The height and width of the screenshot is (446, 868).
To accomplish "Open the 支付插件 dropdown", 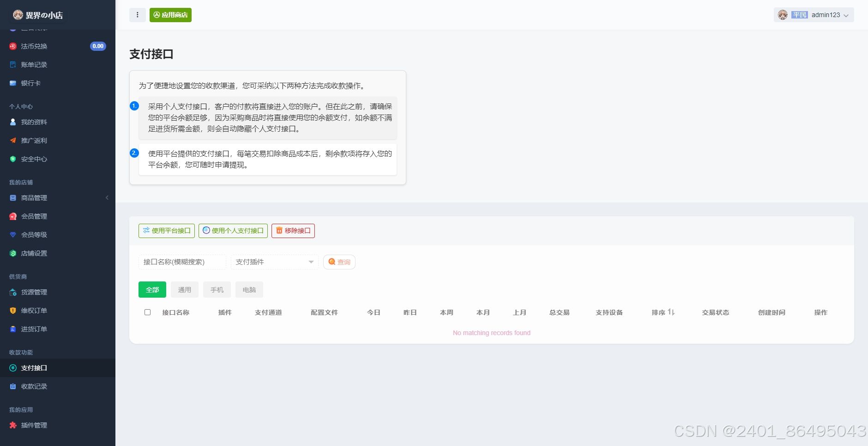I will (274, 262).
